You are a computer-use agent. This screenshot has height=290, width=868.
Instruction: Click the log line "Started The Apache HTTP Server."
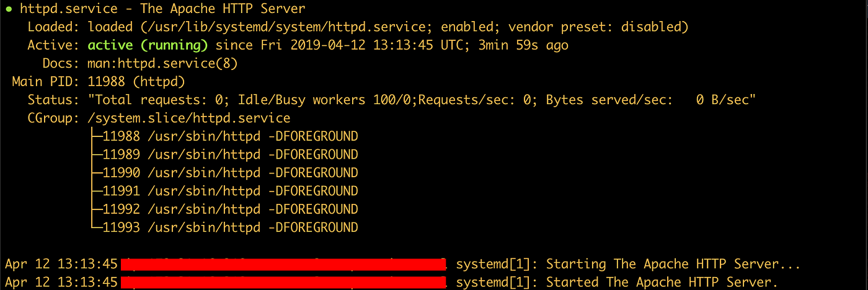[x=662, y=282]
